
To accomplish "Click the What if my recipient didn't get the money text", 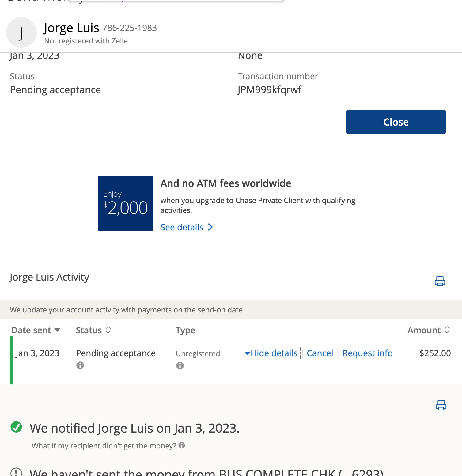I will (x=104, y=446).
